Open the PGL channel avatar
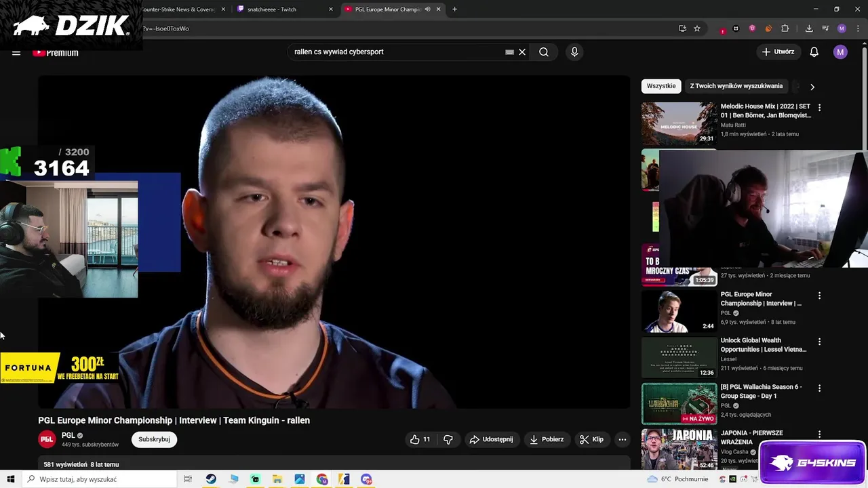 [47, 439]
